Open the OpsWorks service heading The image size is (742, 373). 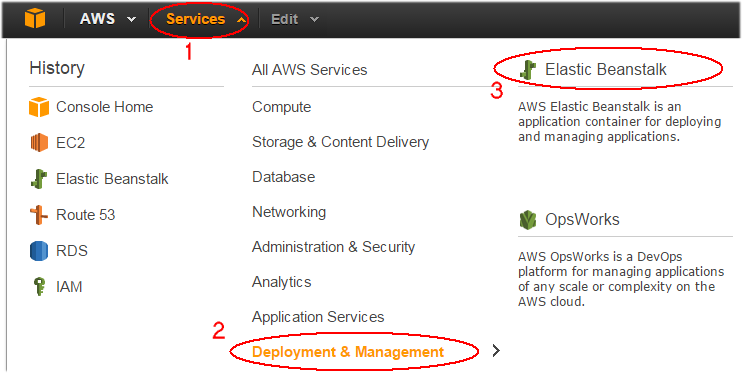click(x=582, y=220)
